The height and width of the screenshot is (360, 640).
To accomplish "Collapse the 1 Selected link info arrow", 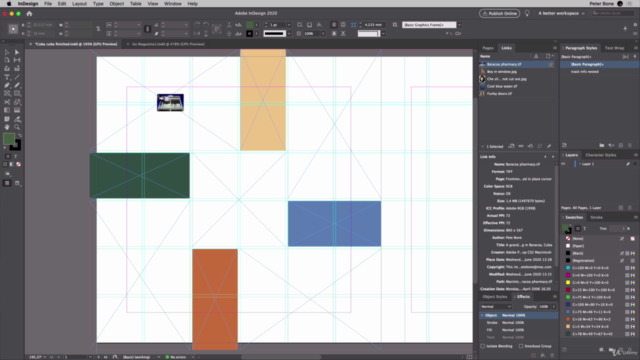I will 482,147.
